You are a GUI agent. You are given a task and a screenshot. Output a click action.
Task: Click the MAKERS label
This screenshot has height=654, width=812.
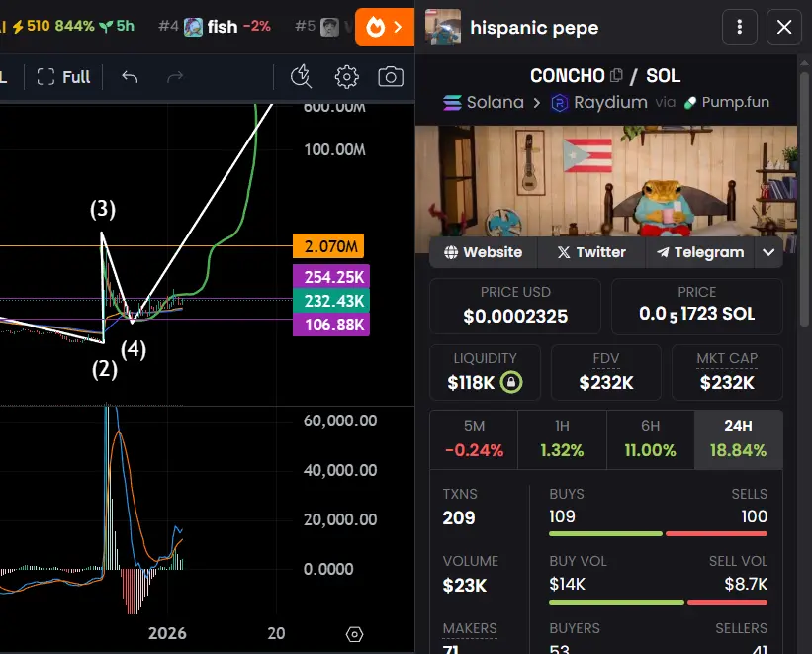pos(470,628)
